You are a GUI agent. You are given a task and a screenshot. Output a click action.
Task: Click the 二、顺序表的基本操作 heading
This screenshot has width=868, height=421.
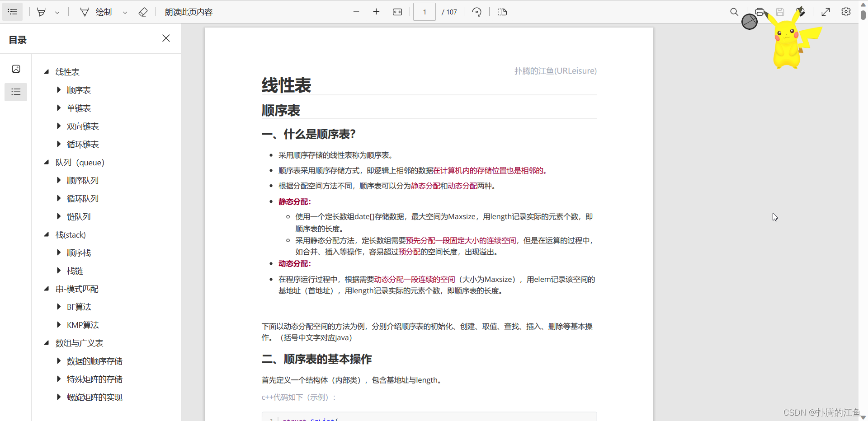[316, 359]
